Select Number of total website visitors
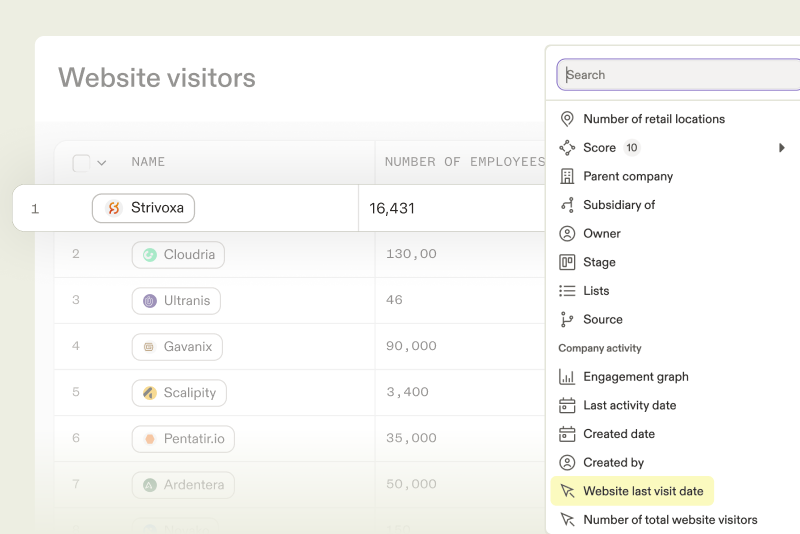800x534 pixels. coord(670,520)
